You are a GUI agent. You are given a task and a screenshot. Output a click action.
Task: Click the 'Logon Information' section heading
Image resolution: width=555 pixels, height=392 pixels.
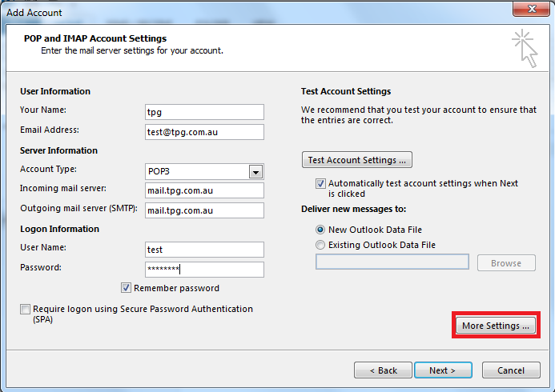click(x=59, y=229)
